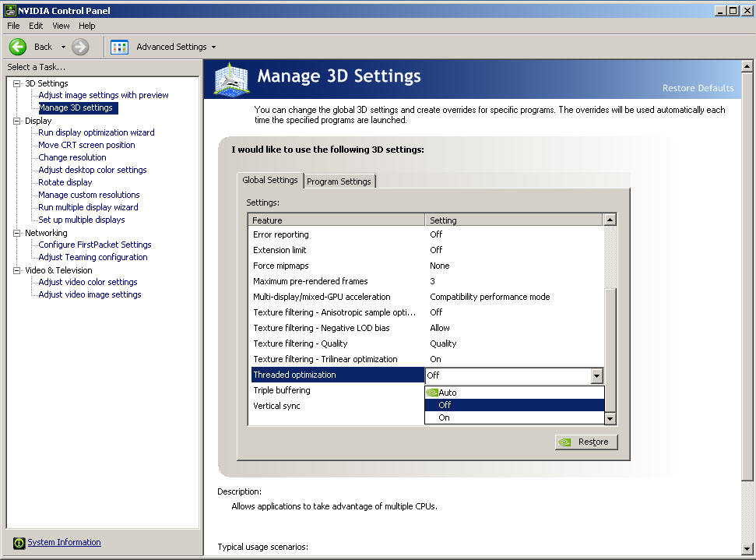Screen dimensions: 756x560
Task: Click the green Back arrow icon
Action: [x=18, y=47]
